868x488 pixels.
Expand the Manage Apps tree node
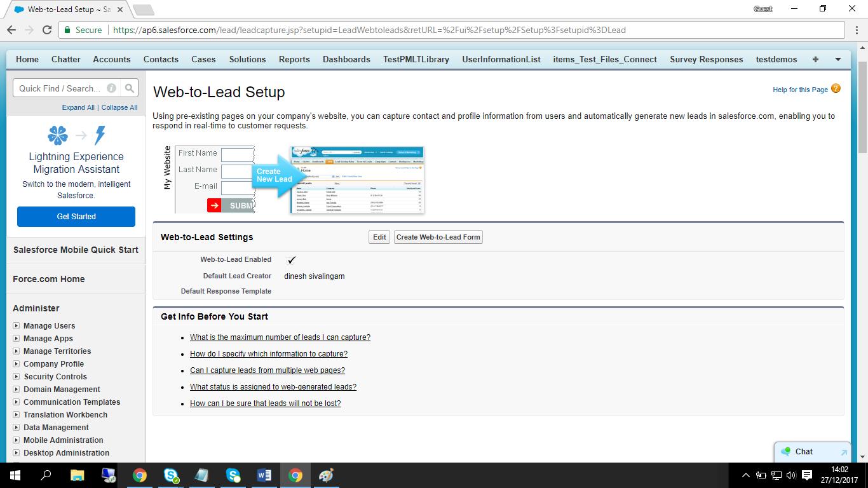(17, 338)
